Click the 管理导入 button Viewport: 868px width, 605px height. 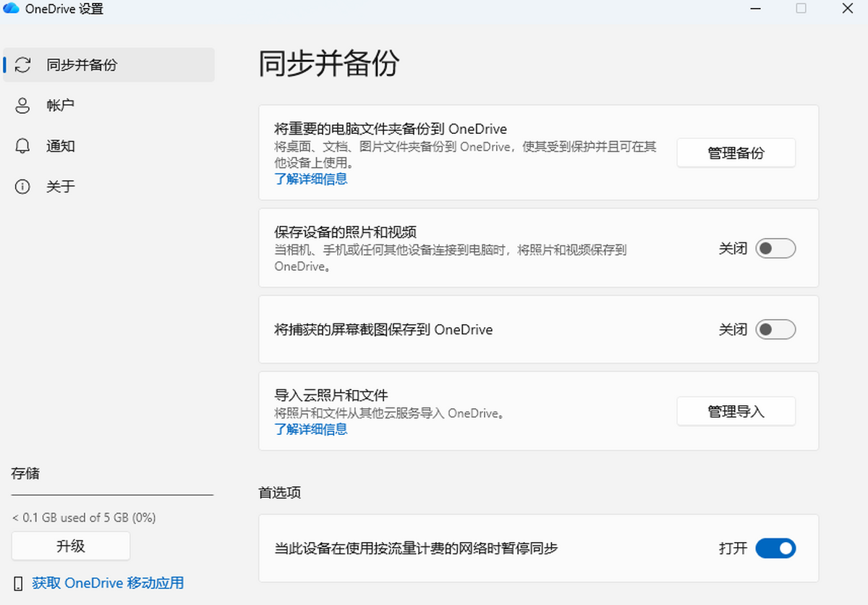[736, 411]
